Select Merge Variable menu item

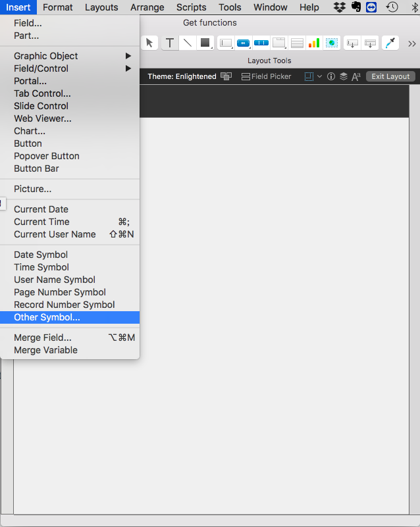click(x=70, y=350)
